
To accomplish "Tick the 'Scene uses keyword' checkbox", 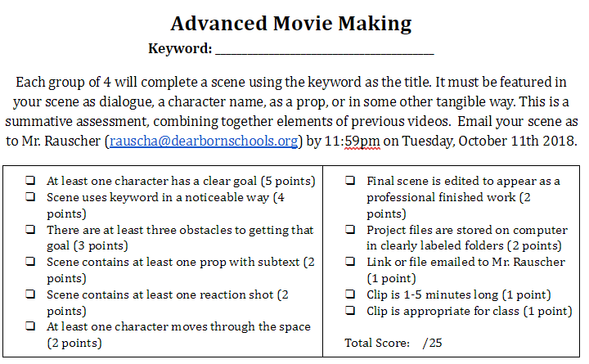I will (x=30, y=197).
